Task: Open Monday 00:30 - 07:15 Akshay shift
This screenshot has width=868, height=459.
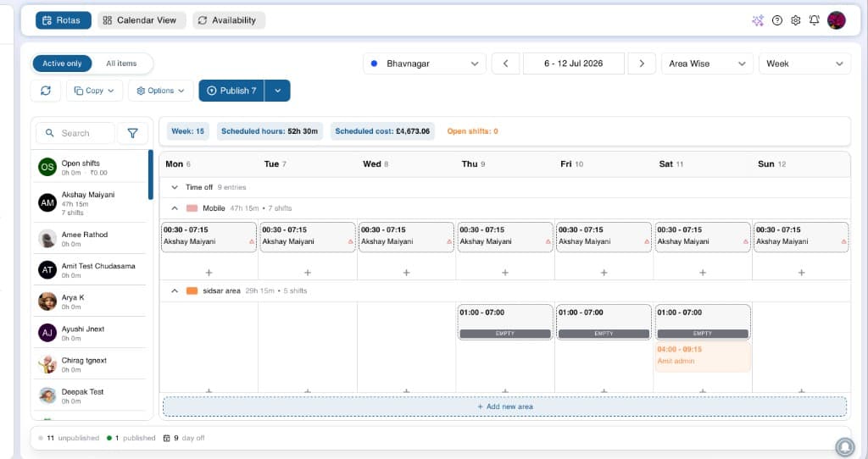Action: pyautogui.click(x=209, y=236)
